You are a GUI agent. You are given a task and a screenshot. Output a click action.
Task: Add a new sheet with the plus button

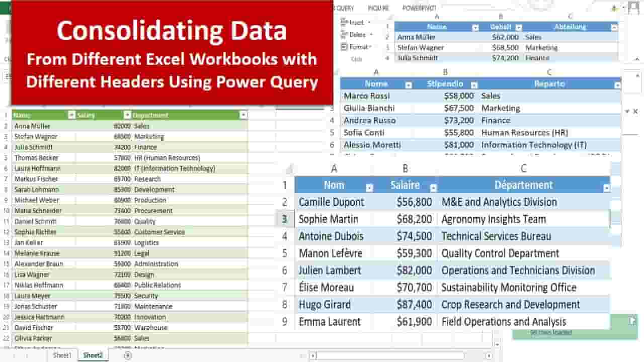[x=128, y=355]
